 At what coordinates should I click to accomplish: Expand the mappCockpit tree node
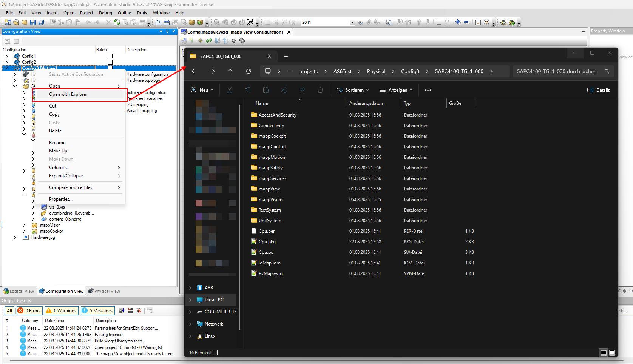tap(24, 231)
